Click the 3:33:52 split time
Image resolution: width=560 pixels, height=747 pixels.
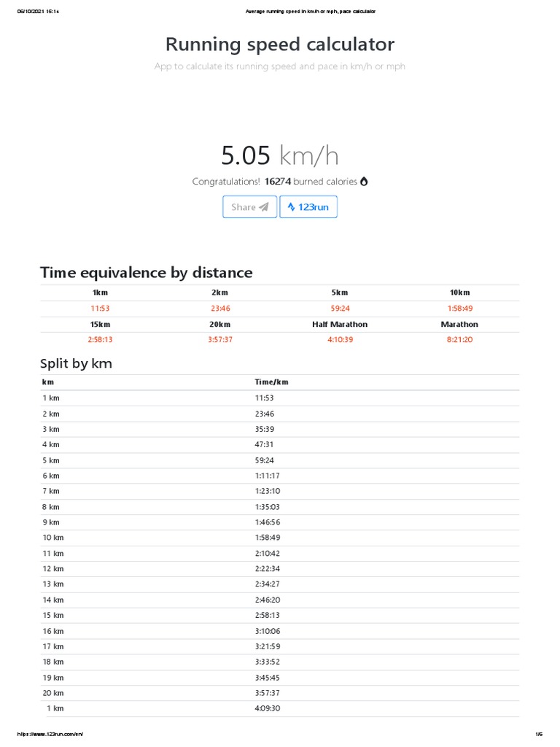268,662
